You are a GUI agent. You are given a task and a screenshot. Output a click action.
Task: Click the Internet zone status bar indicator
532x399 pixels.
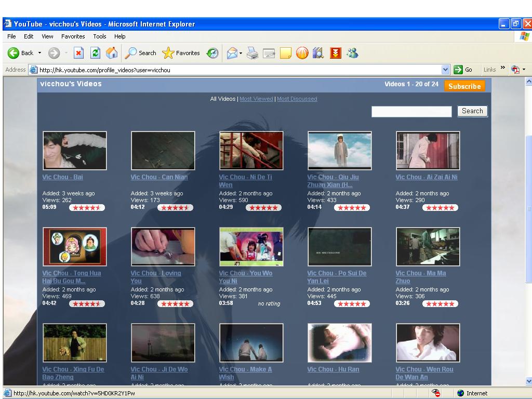472,393
